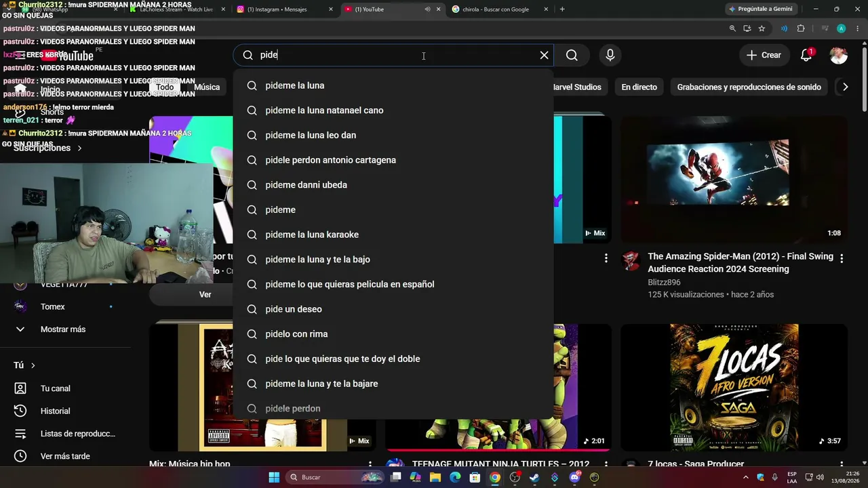Filter feed by "En directo" chip
The height and width of the screenshot is (488, 868).
click(x=639, y=87)
